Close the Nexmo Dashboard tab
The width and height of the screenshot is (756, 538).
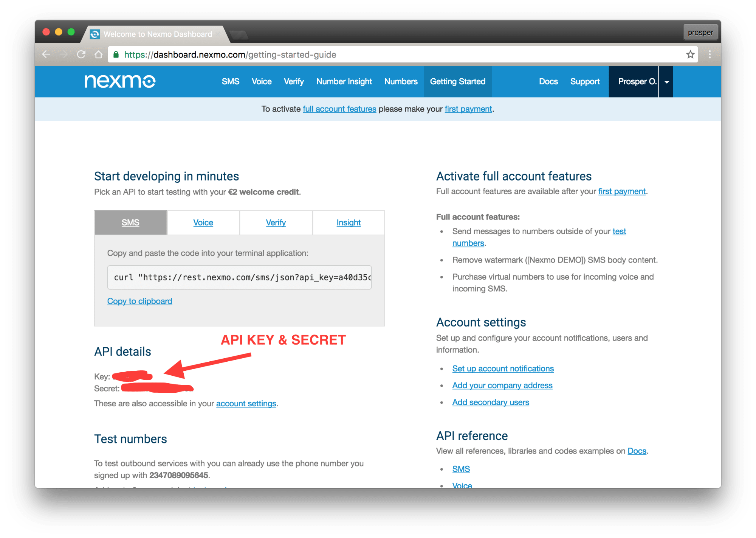point(218,34)
